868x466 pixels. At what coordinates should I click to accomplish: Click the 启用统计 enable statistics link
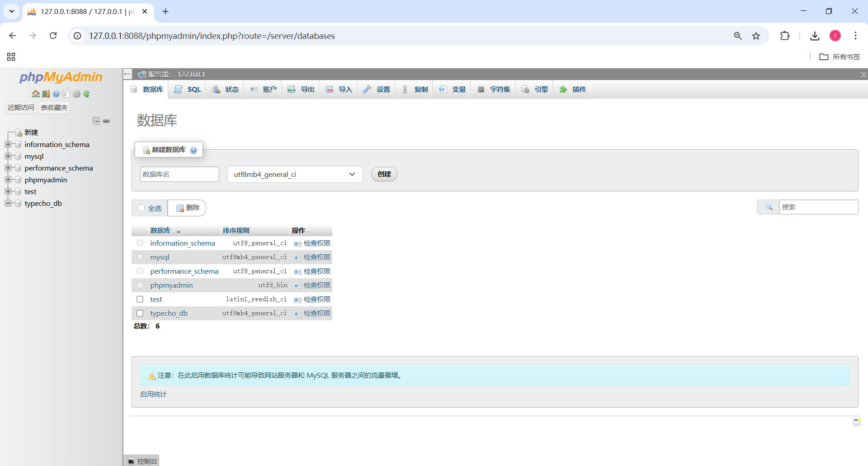point(153,395)
